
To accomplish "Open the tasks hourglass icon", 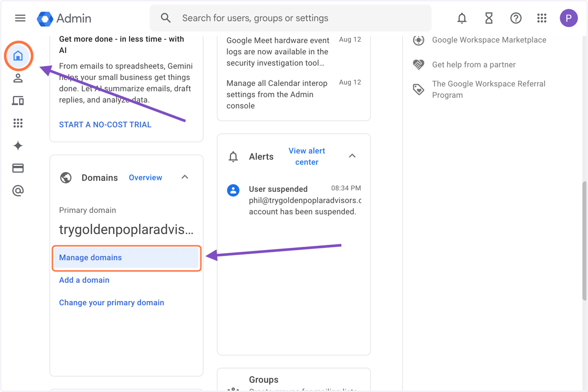I will pos(489,18).
